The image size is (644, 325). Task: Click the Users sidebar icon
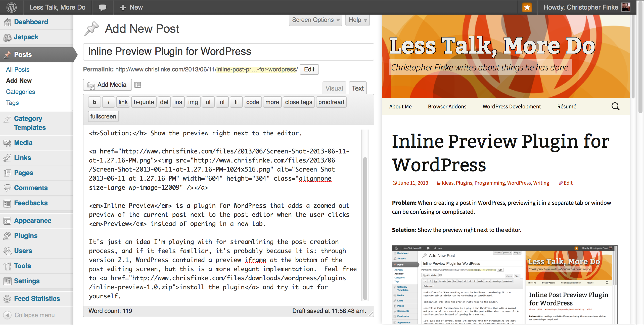[x=8, y=251]
